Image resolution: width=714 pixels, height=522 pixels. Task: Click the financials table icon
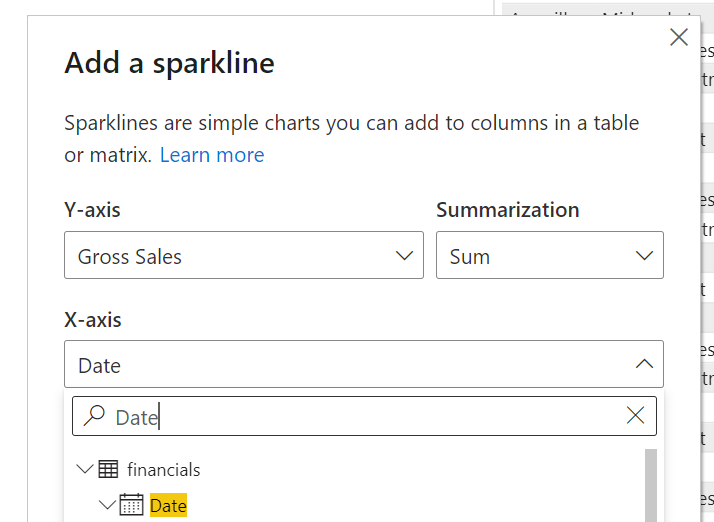point(108,469)
